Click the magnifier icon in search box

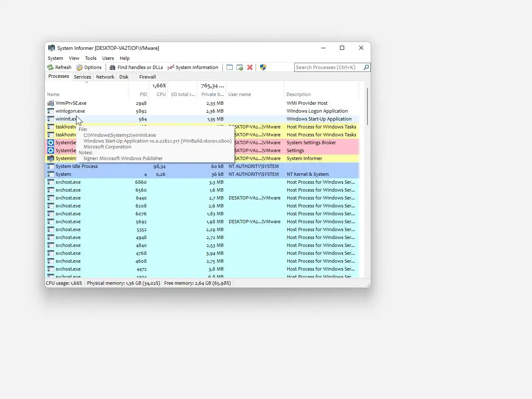click(366, 67)
